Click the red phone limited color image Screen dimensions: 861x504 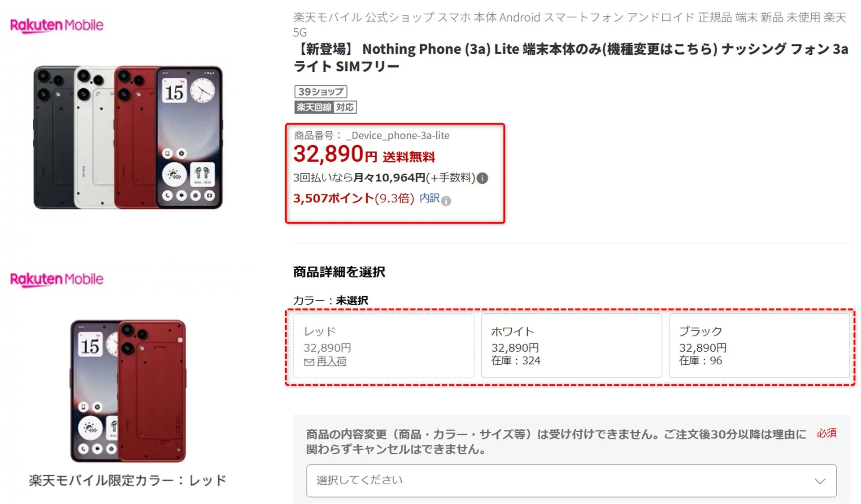[x=128, y=391]
